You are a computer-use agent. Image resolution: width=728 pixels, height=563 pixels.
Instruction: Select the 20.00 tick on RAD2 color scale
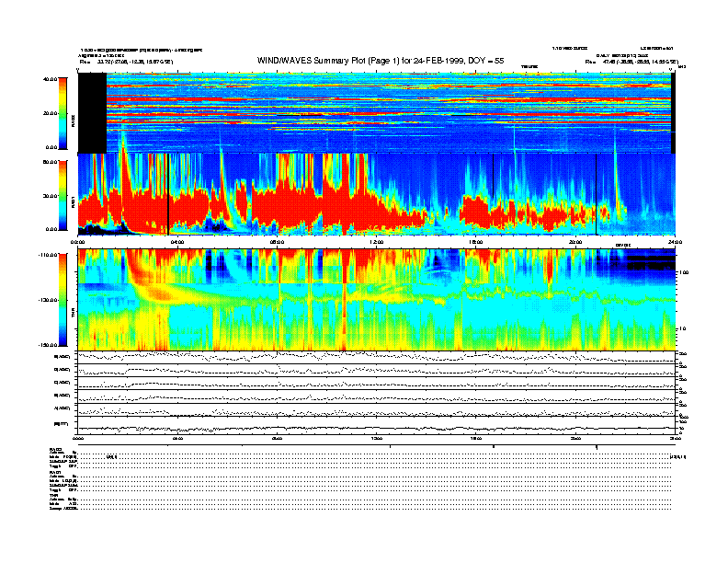click(x=50, y=113)
